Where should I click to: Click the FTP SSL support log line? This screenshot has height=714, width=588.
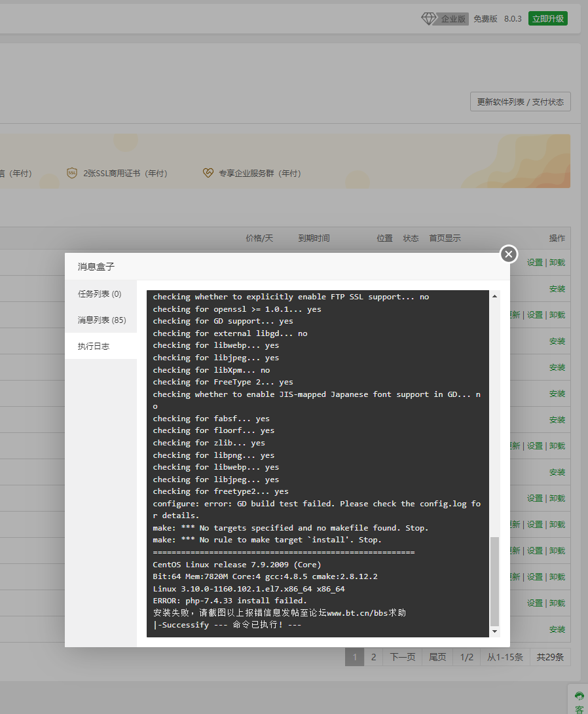[291, 297]
